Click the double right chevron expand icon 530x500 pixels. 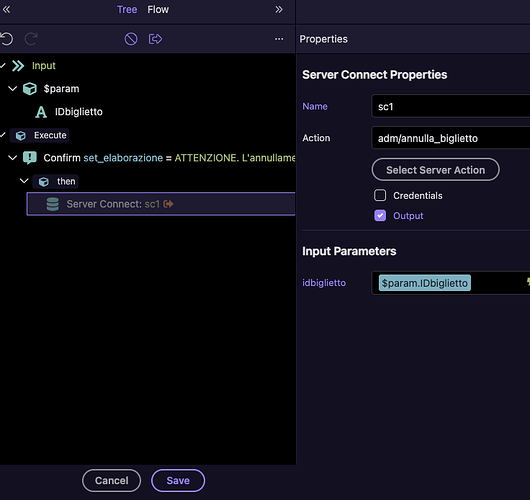tap(279, 9)
